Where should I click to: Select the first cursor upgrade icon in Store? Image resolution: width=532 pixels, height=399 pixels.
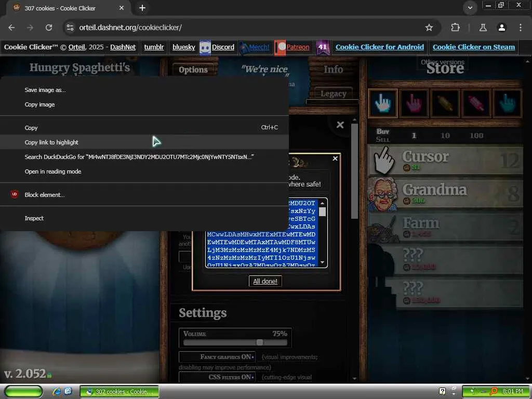(383, 103)
